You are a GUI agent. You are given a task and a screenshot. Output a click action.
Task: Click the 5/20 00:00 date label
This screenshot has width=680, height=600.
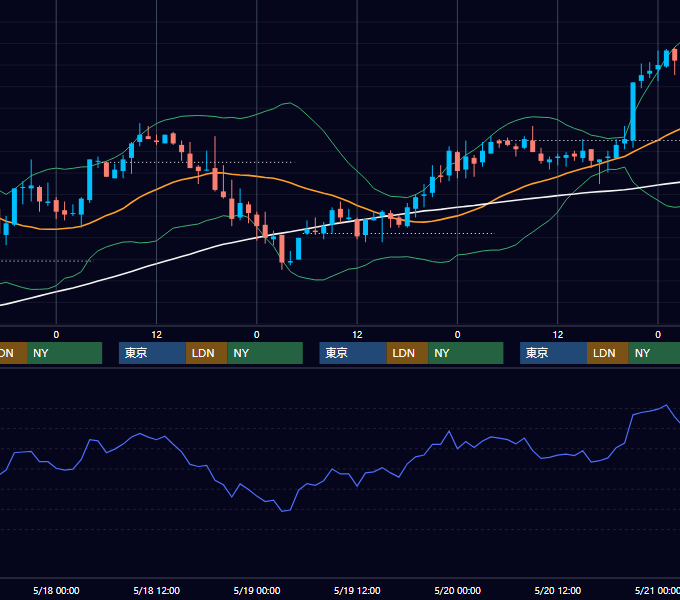coord(458,590)
